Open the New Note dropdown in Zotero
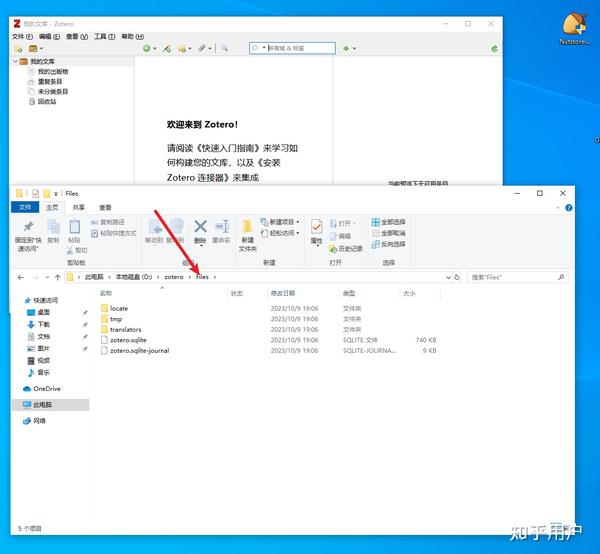Viewport: 600px width, 554px height. 185,49
